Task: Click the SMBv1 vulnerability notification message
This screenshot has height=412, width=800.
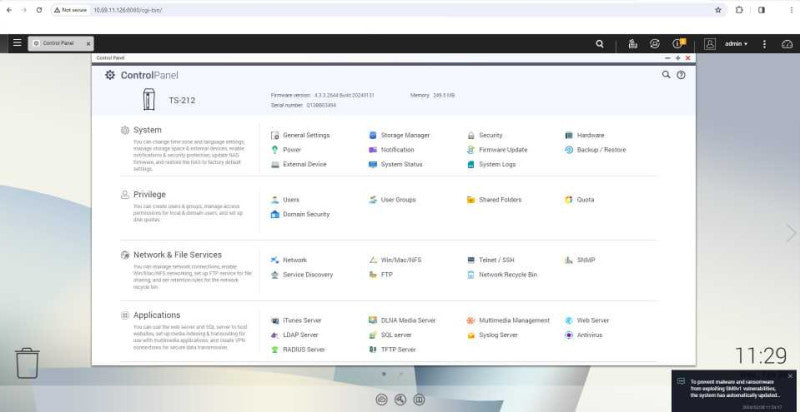Action: (735, 389)
